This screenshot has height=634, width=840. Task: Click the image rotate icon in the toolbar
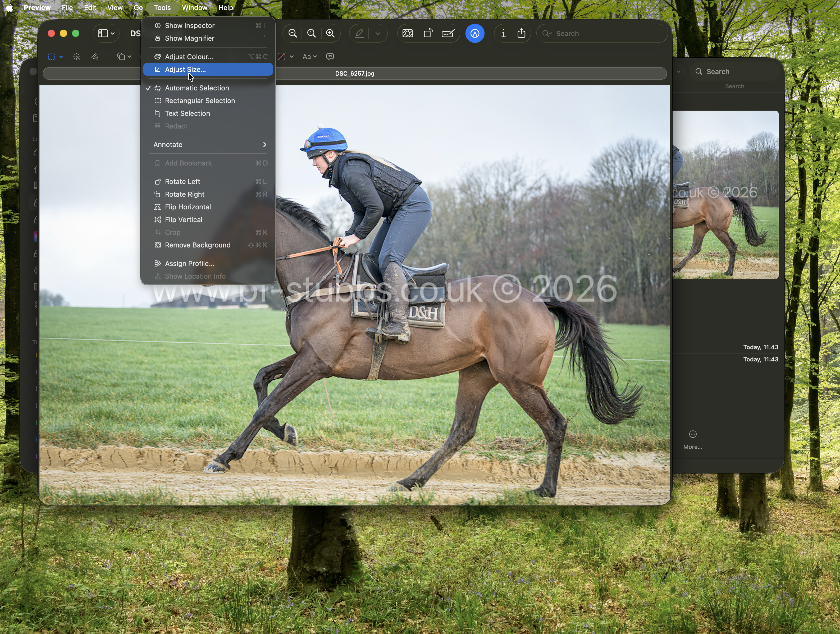point(428,33)
